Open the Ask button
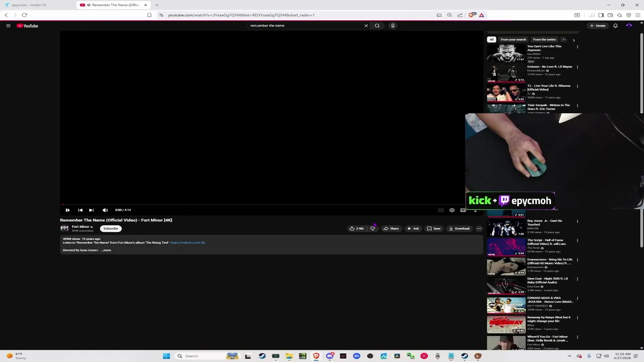The width and height of the screenshot is (644, 362). coord(413,228)
